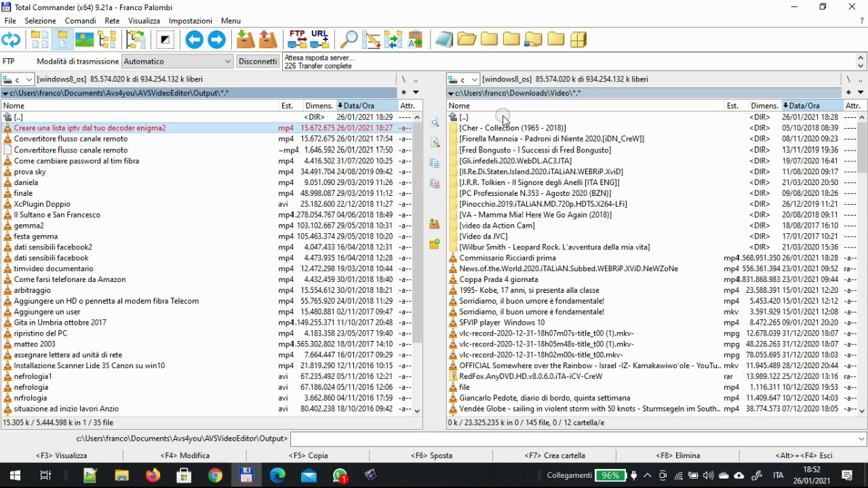Select file 'Come cambiare password al tim fibra'
This screenshot has height=488, width=868.
coord(76,161)
